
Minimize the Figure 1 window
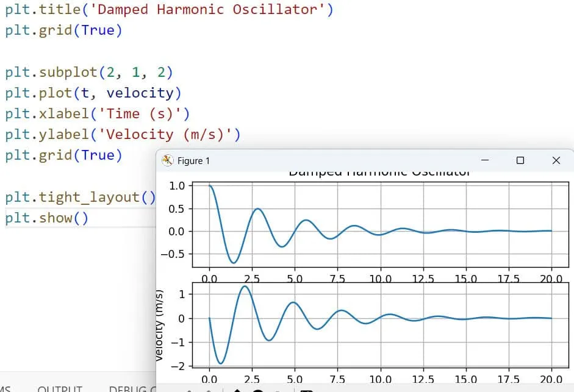(486, 160)
